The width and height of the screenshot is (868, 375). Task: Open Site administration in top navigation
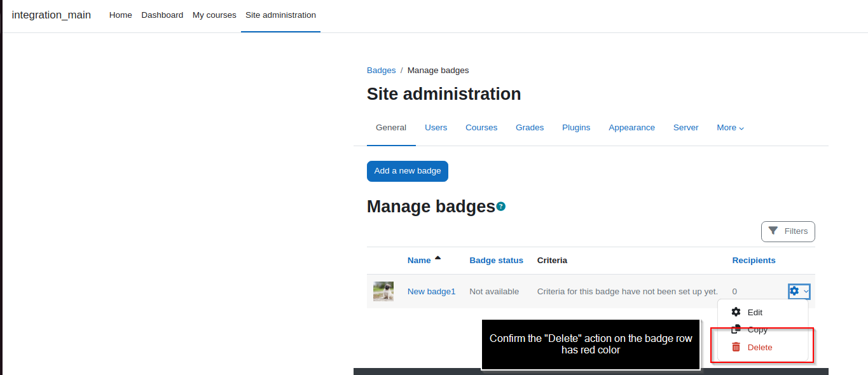tap(280, 15)
